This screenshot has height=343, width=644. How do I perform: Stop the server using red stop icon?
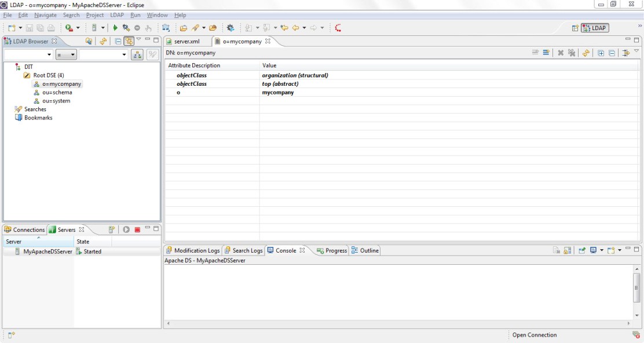(x=137, y=229)
